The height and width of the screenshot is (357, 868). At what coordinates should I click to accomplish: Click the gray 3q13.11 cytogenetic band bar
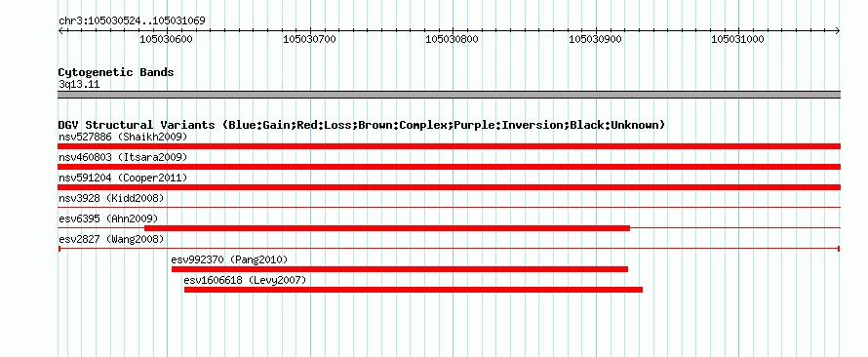(x=449, y=95)
